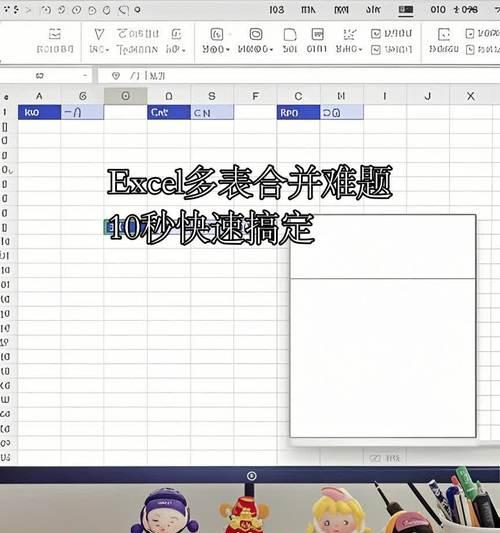Click the picture icon at ribbon's left
Viewport: 500px width, 533px height.
click(55, 34)
